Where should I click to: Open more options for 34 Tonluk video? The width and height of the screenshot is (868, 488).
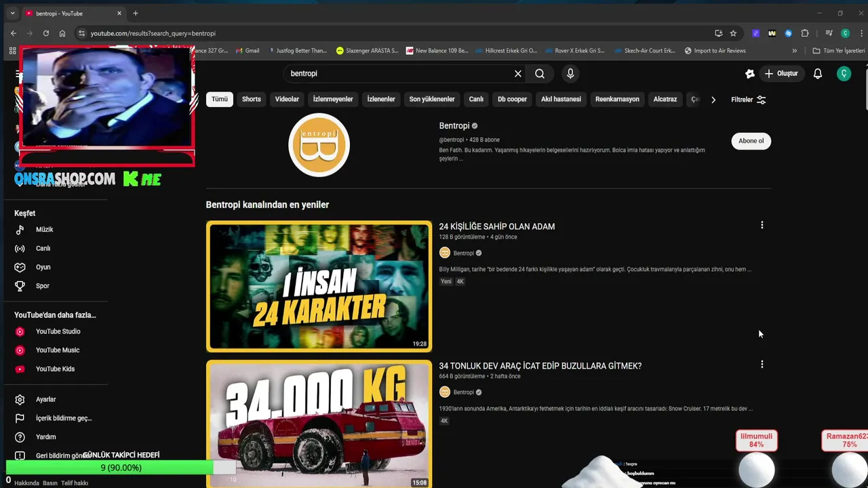click(762, 365)
